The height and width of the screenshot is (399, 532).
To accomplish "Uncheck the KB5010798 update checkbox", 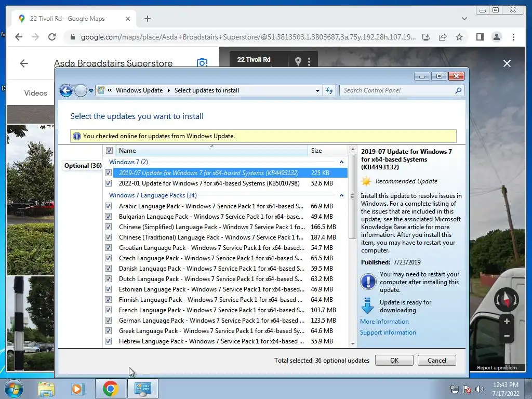I will 108,183.
